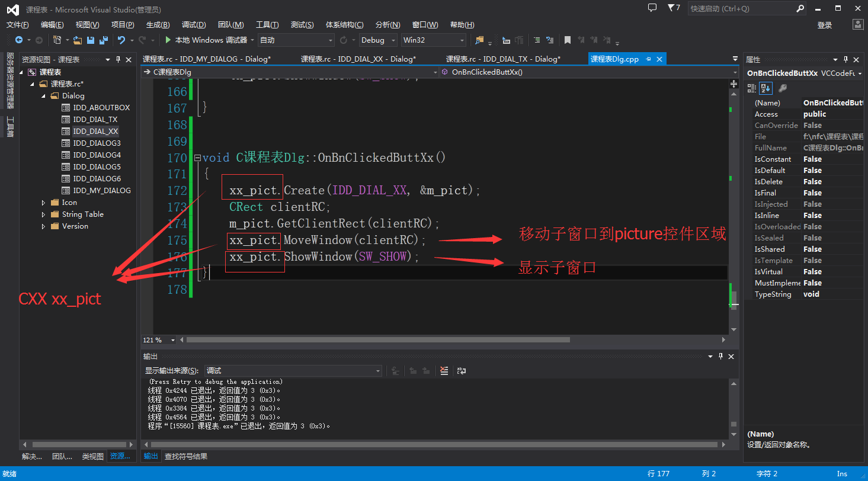Viewport: 868px width, 481px height.
Task: Toggle word wrap in output panel
Action: [x=460, y=370]
